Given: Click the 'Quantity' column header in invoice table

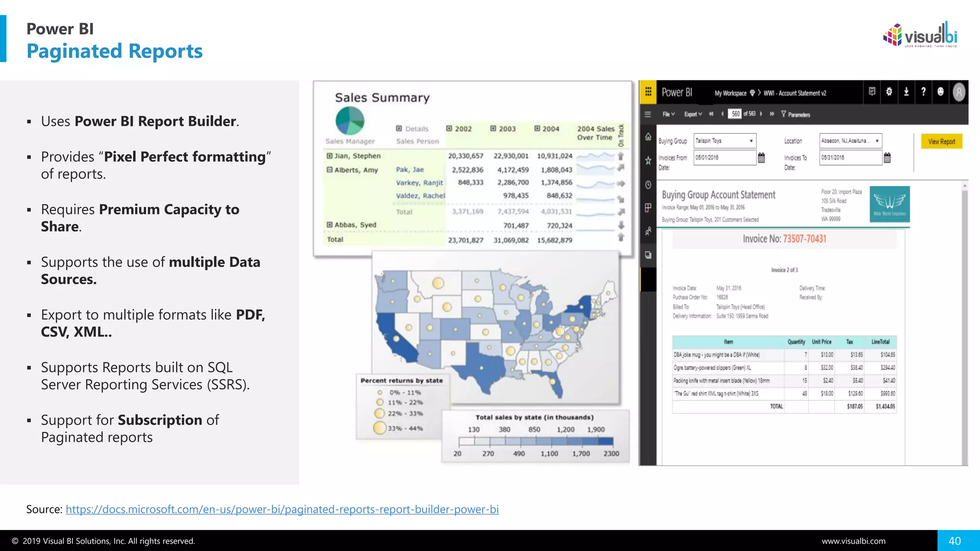Looking at the screenshot, I should (796, 342).
